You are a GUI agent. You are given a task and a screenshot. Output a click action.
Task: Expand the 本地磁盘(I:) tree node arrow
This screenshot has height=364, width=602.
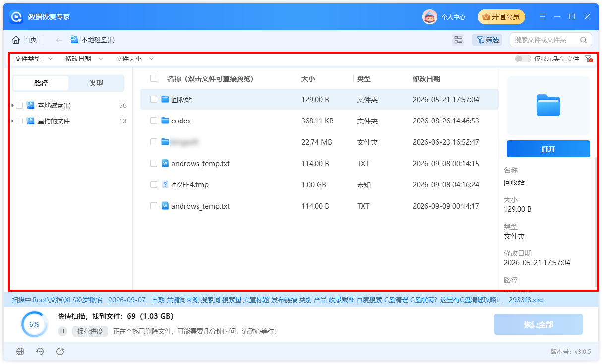[x=12, y=105]
